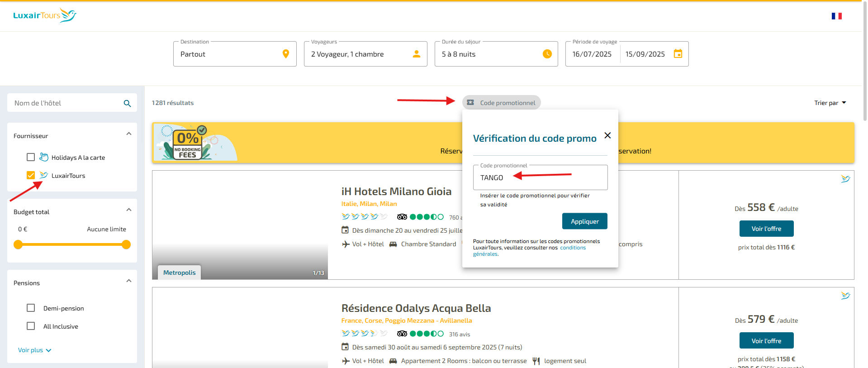Click the LuxairTours bird badge on iH Hotels card
Image resolution: width=868 pixels, height=368 pixels.
pyautogui.click(x=845, y=179)
